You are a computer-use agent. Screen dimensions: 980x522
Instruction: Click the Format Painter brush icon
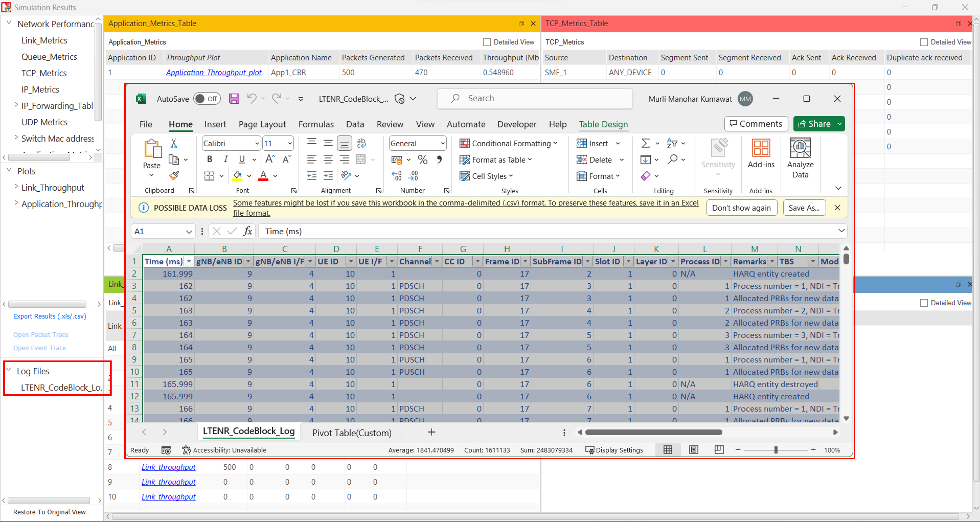pos(174,175)
